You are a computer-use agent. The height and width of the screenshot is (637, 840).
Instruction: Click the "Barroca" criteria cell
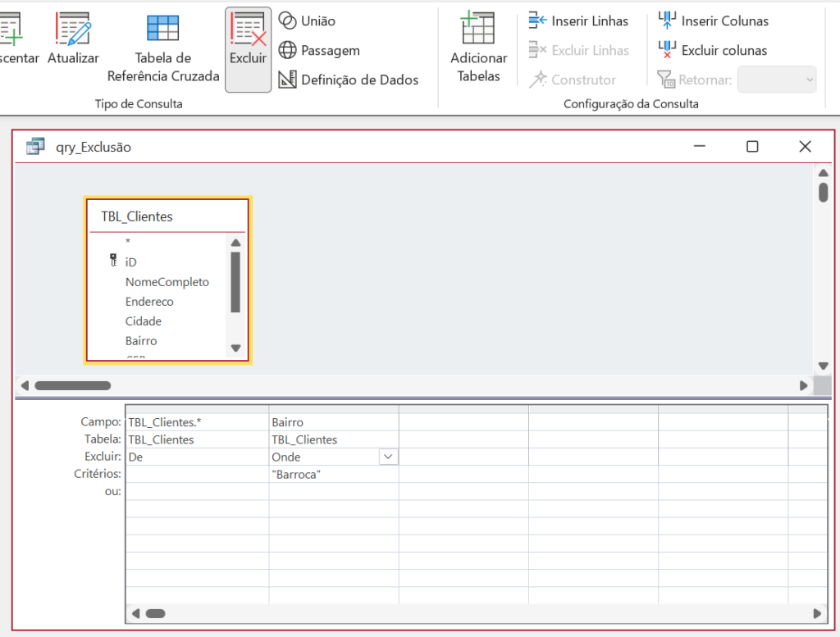pyautogui.click(x=332, y=474)
